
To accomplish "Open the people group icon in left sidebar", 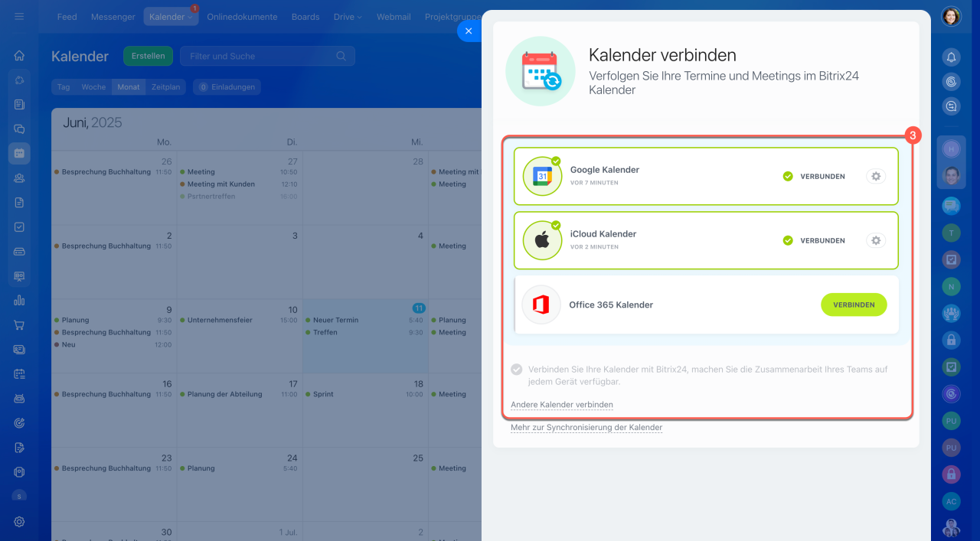I will pyautogui.click(x=19, y=178).
